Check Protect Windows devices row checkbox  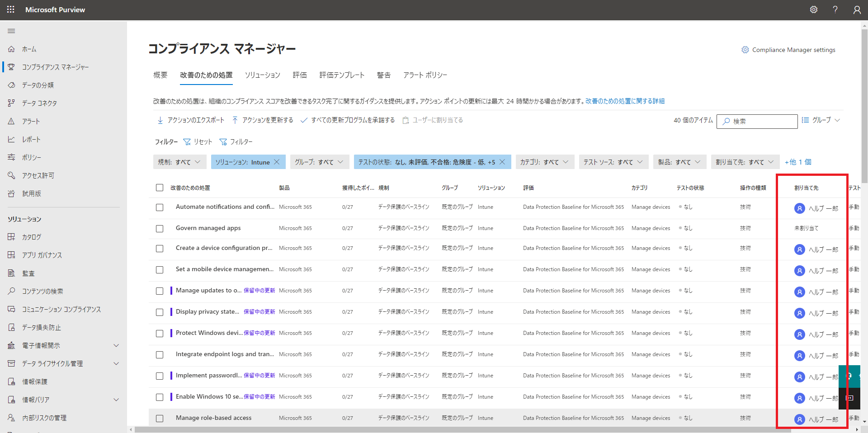coord(160,334)
